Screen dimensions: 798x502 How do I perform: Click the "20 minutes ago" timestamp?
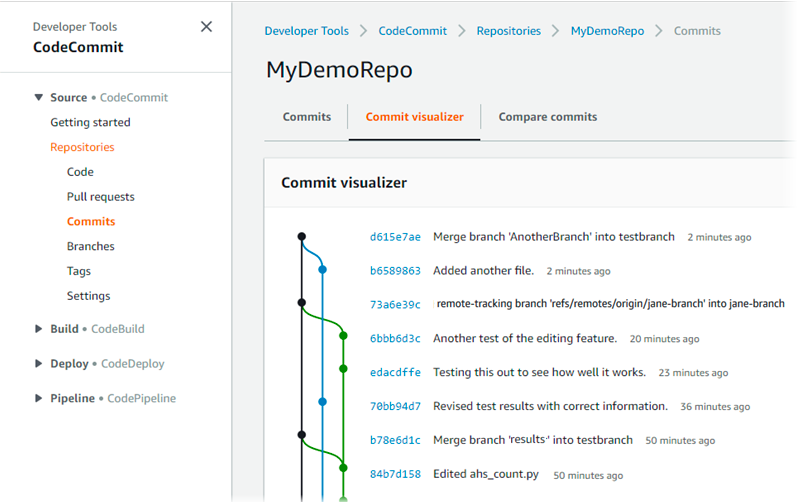[x=664, y=339]
